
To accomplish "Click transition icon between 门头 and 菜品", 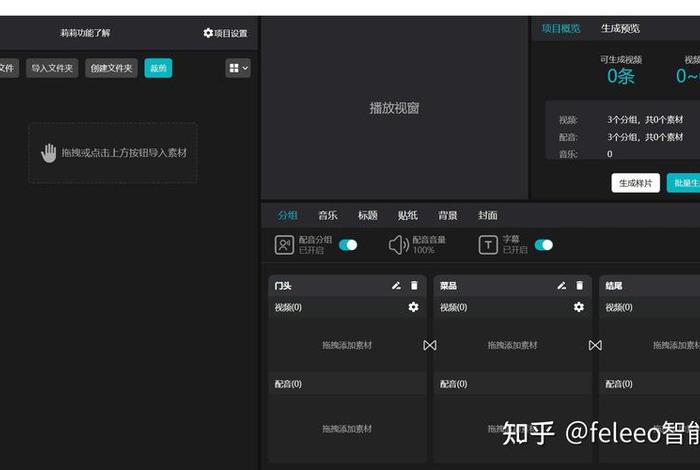I will (430, 345).
